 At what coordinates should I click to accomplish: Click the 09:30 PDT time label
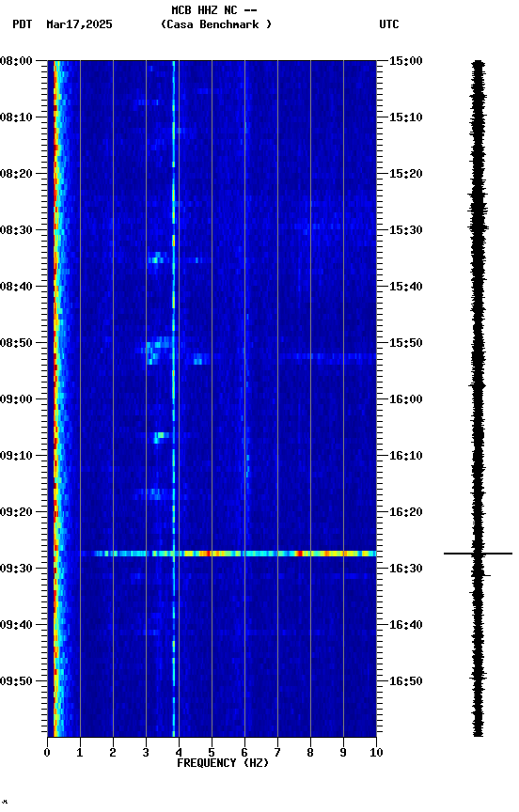pyautogui.click(x=16, y=569)
